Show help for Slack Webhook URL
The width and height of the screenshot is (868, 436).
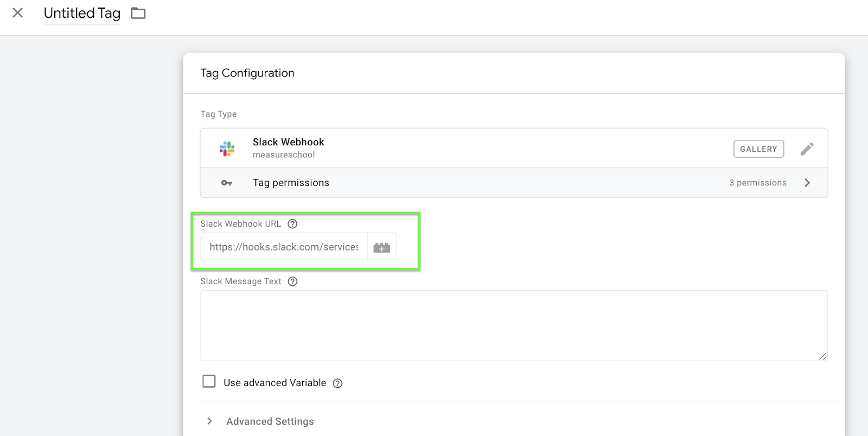pyautogui.click(x=292, y=223)
